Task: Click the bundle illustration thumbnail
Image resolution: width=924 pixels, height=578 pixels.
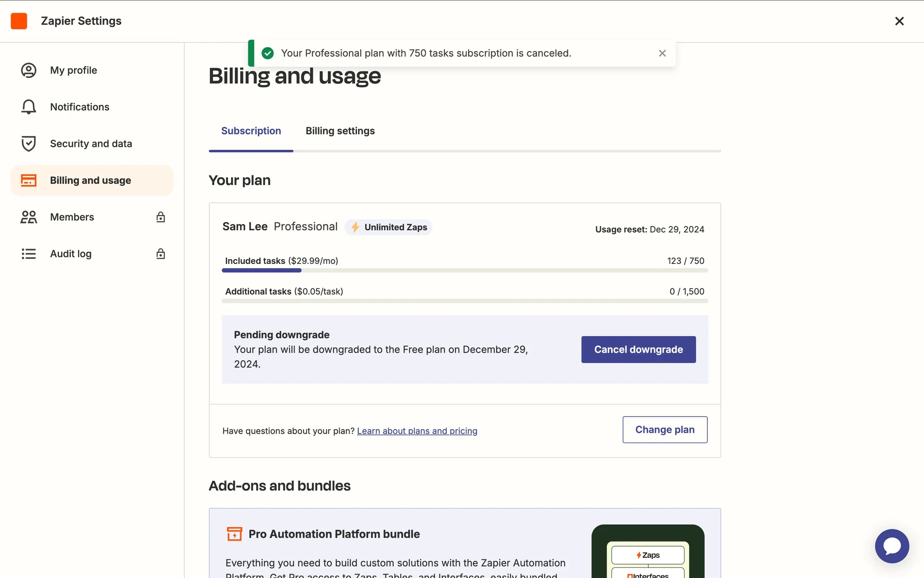Action: click(648, 551)
